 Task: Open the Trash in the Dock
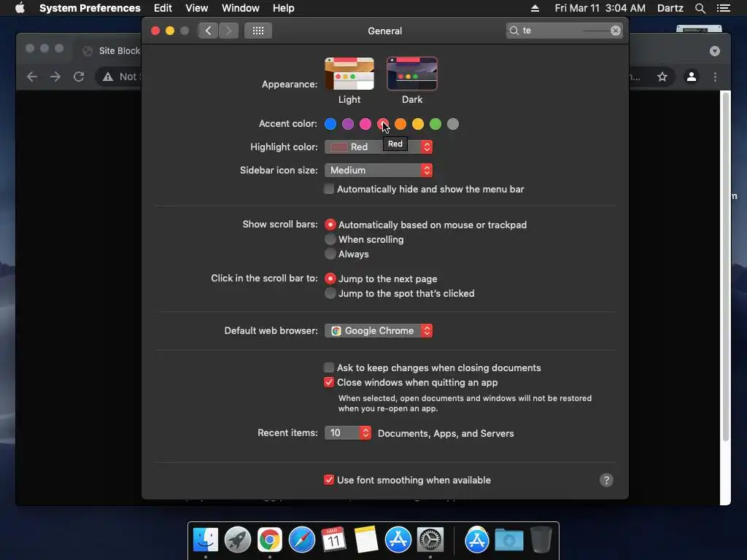point(541,540)
